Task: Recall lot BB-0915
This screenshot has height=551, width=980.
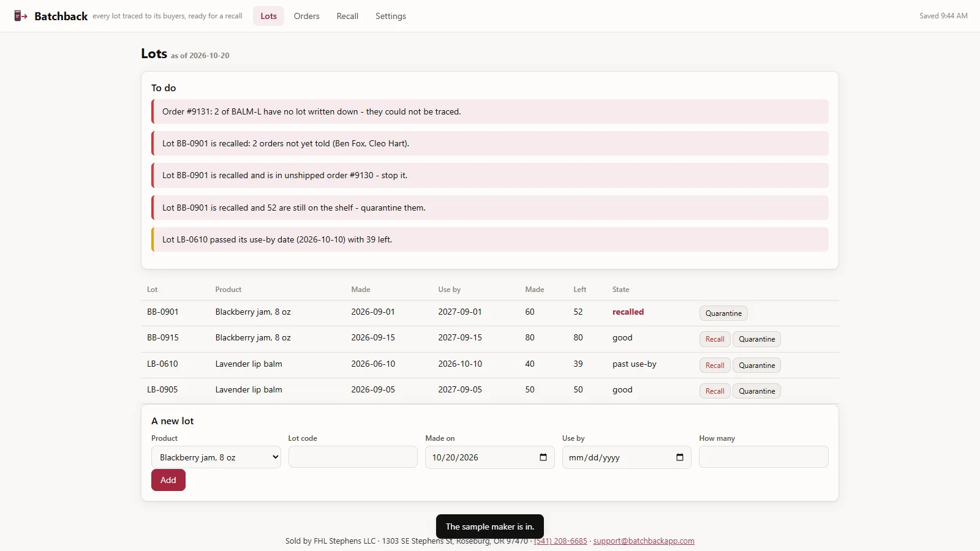Action: [x=715, y=339]
